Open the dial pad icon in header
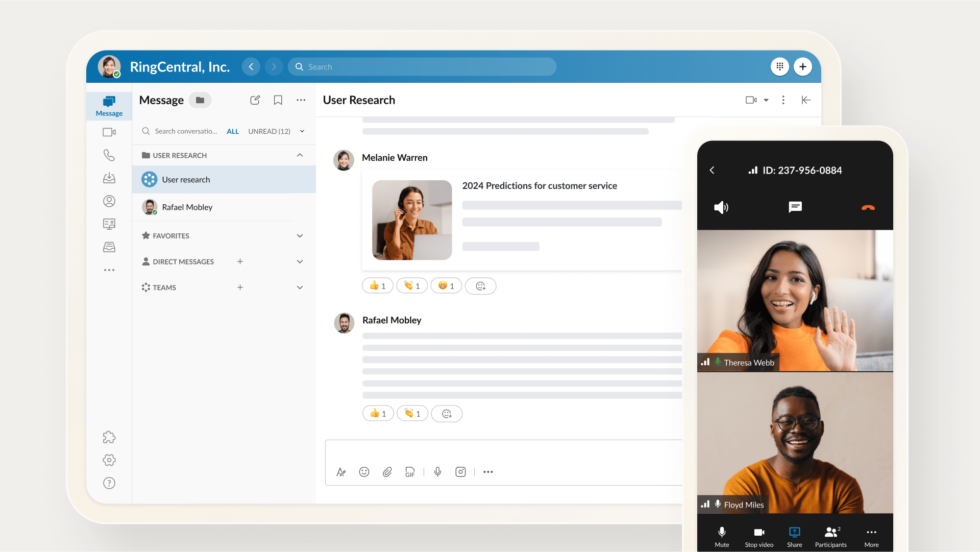The image size is (980, 552). (779, 66)
